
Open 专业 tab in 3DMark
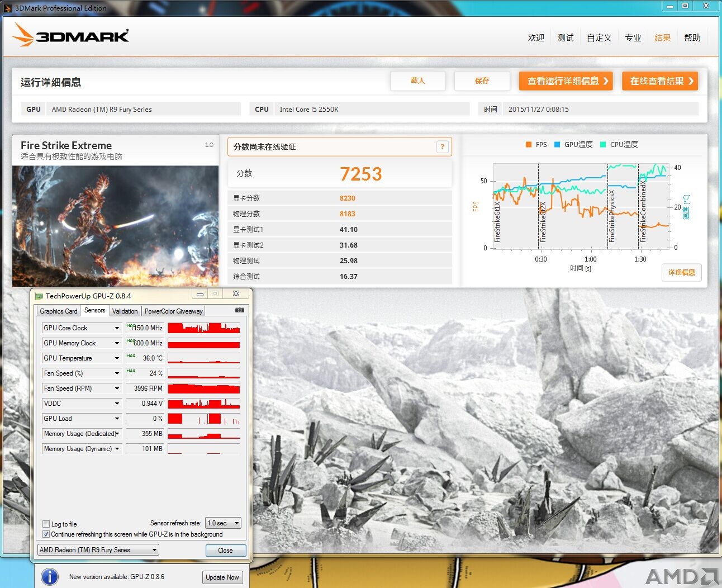(x=633, y=37)
